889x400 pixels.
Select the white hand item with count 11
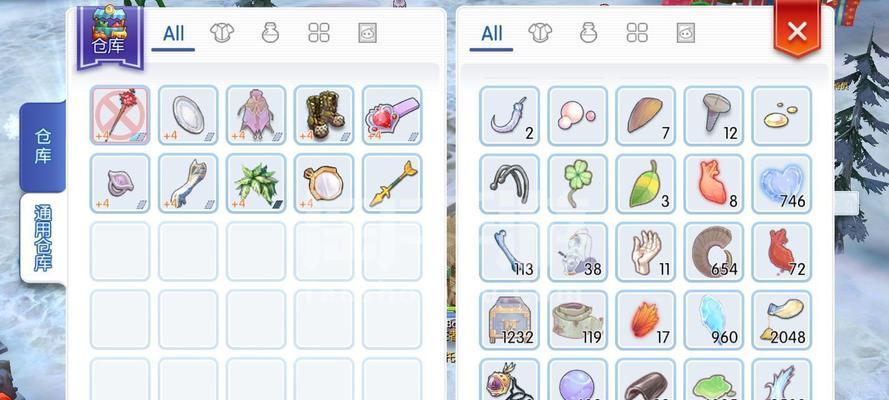pos(645,252)
